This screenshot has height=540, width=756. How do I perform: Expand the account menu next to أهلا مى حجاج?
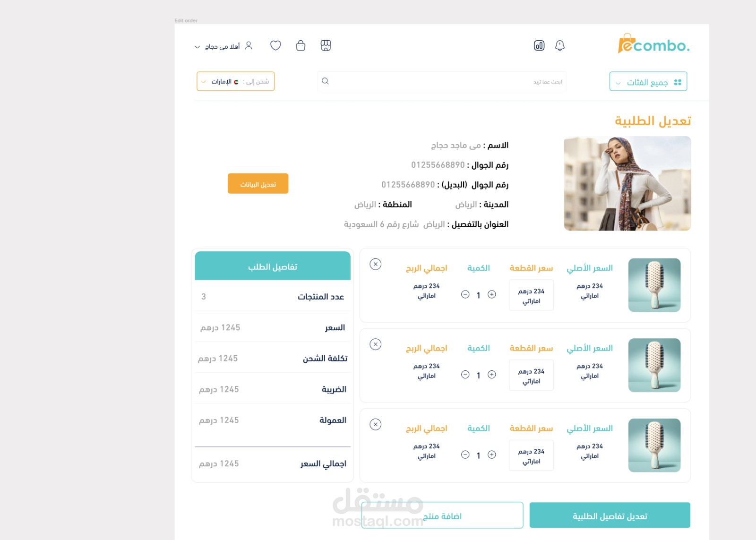pos(197,47)
